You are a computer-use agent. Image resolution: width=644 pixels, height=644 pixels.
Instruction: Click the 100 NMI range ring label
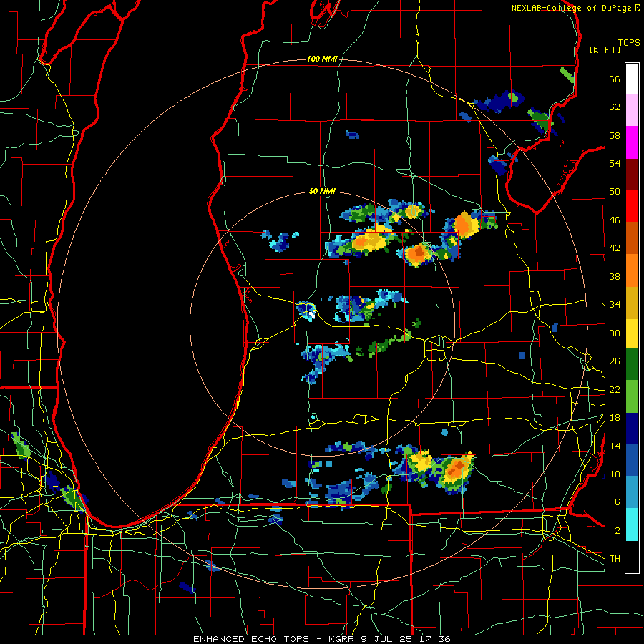322,59
